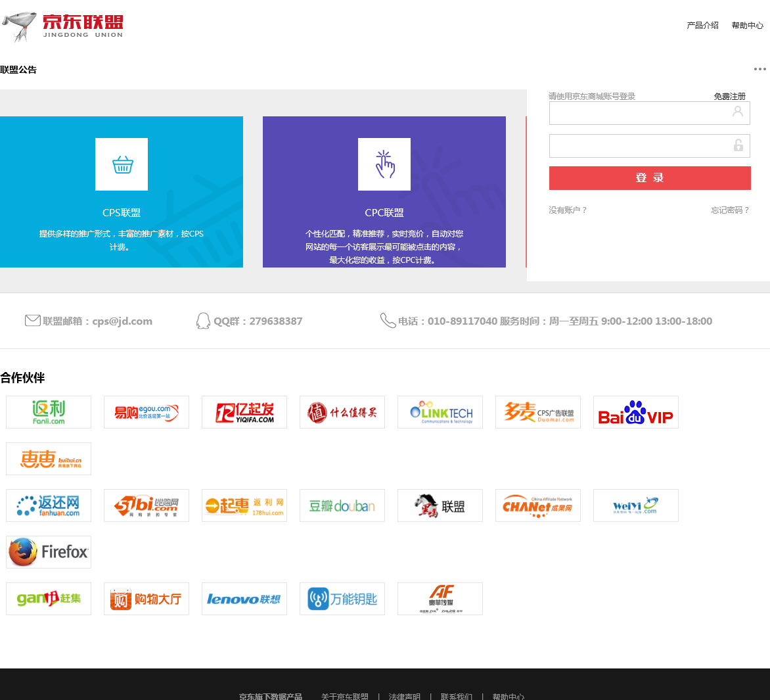This screenshot has height=700, width=770.
Task: Click the 忘记密码？ link
Action: [x=730, y=210]
